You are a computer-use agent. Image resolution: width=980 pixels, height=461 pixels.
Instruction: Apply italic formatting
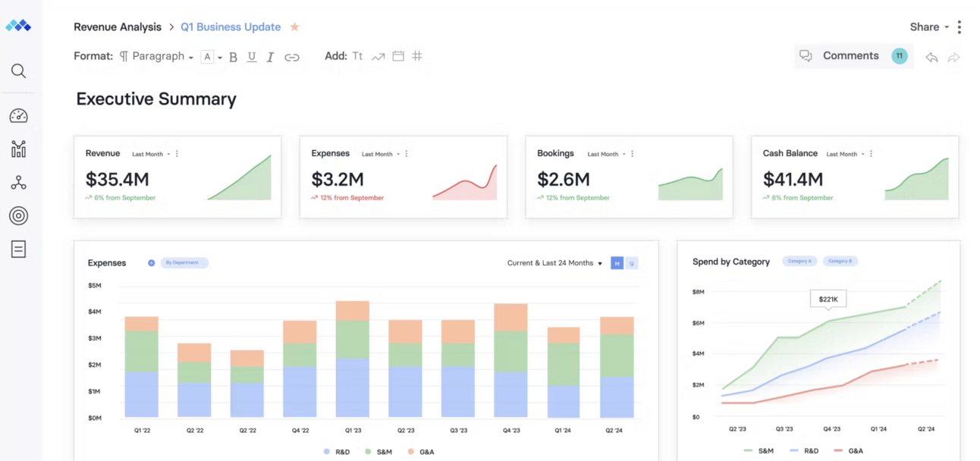270,57
